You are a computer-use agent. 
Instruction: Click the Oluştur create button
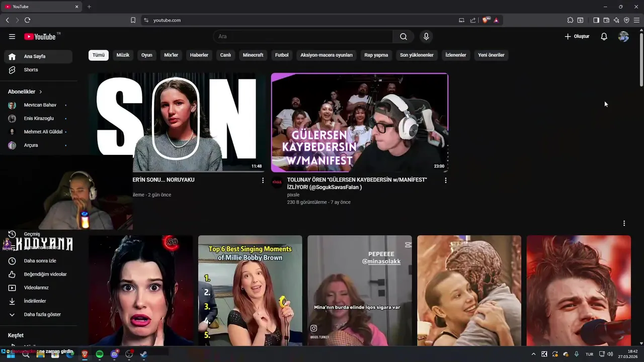tap(577, 37)
